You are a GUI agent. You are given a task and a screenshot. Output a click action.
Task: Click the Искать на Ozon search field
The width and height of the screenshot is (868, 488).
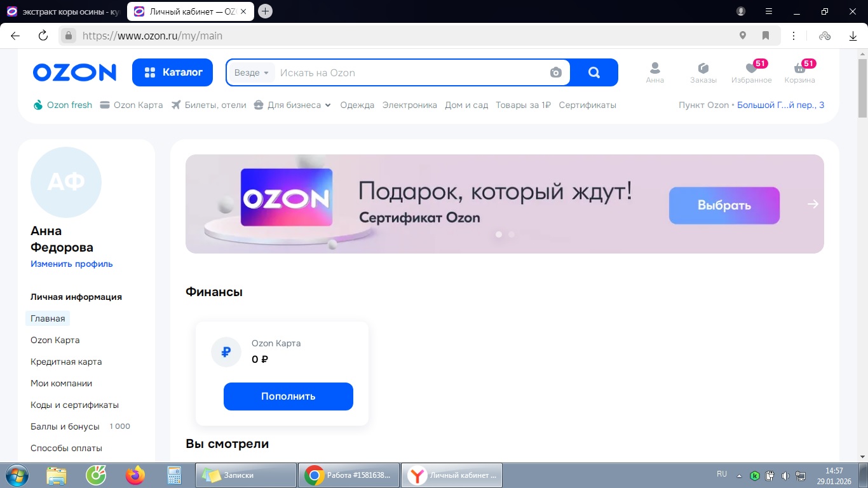coord(411,72)
